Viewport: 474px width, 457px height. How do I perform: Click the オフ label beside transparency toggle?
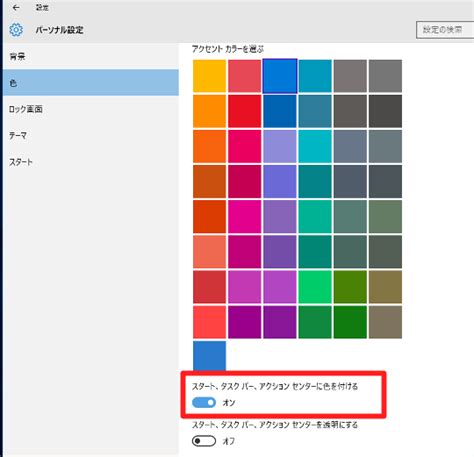[229, 441]
